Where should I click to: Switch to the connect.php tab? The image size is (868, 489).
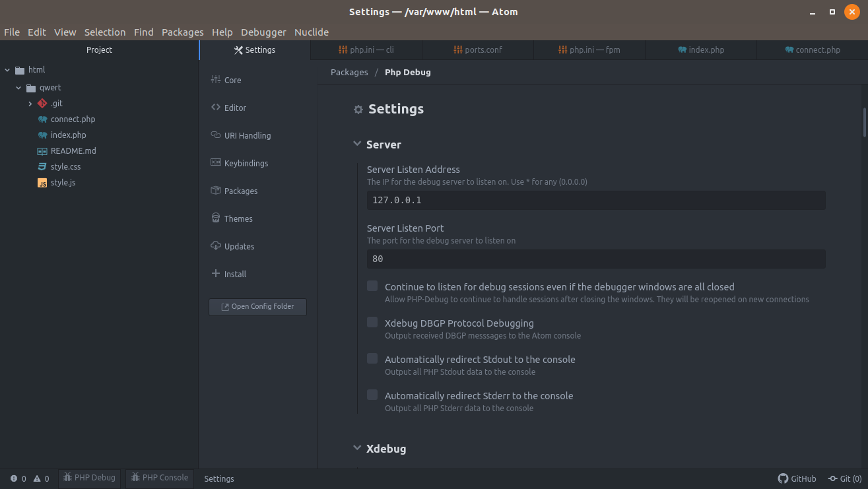[x=813, y=50]
